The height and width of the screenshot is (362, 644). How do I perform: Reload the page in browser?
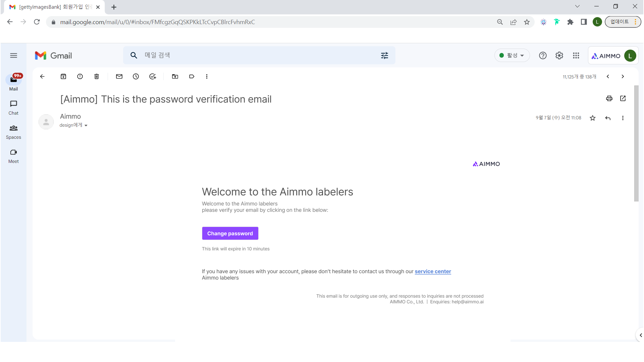[x=37, y=22]
